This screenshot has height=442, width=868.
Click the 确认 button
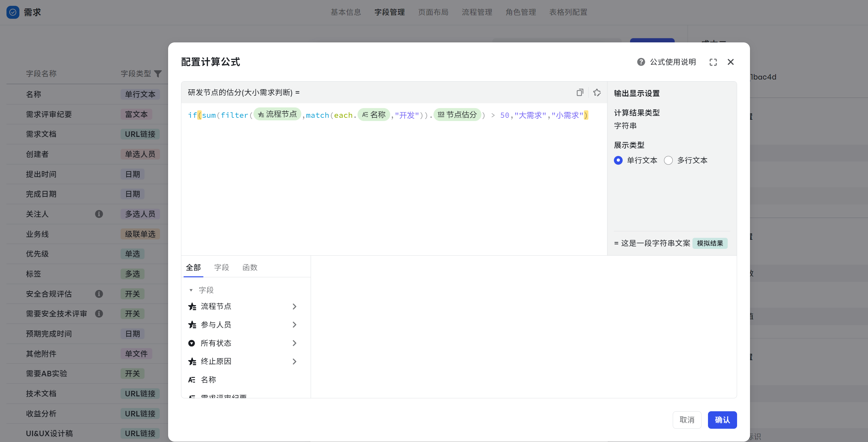[722, 420]
